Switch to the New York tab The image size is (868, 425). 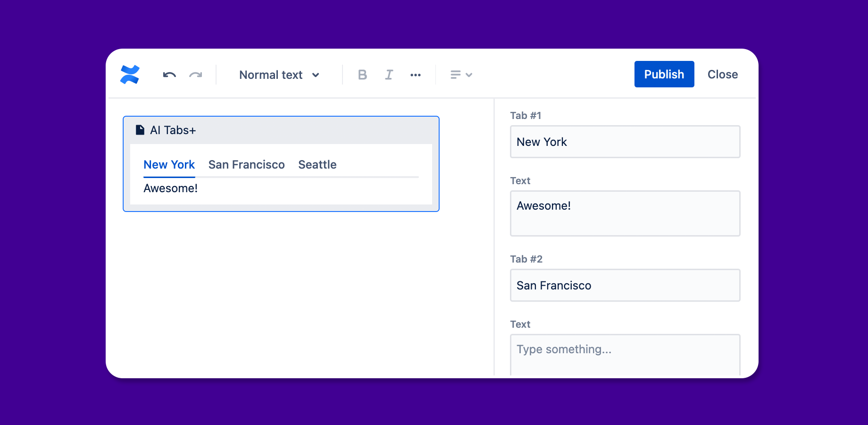tap(169, 164)
